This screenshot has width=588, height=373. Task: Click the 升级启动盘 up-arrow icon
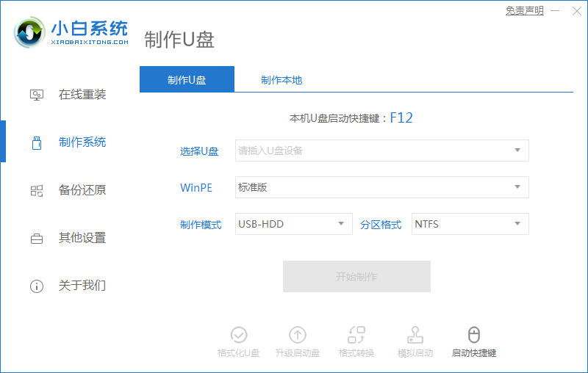pyautogui.click(x=298, y=335)
